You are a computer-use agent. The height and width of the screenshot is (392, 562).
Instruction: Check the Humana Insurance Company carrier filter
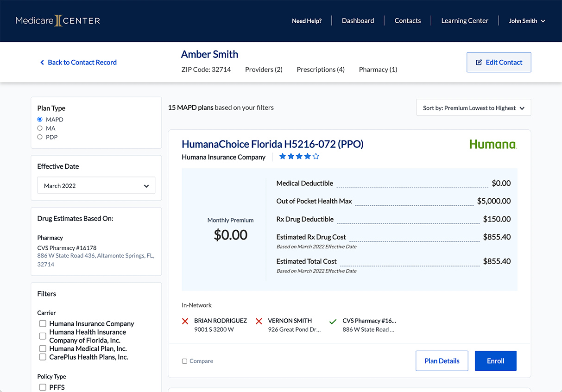[43, 324]
